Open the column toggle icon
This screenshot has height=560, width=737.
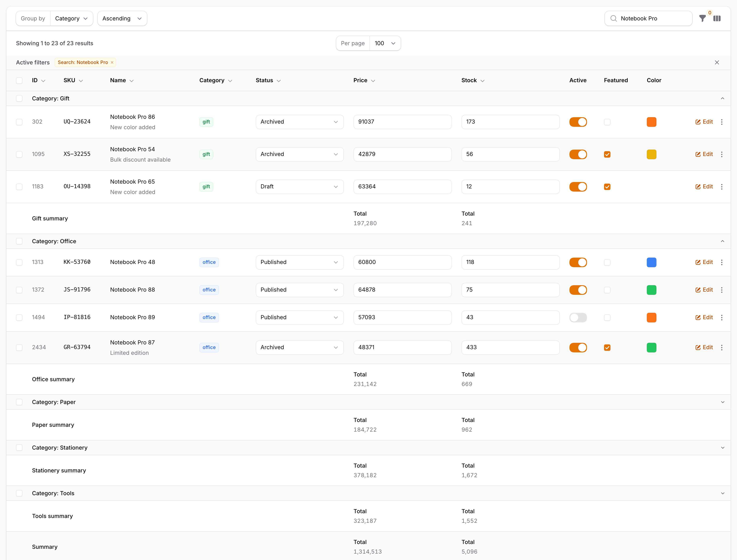pyautogui.click(x=717, y=18)
